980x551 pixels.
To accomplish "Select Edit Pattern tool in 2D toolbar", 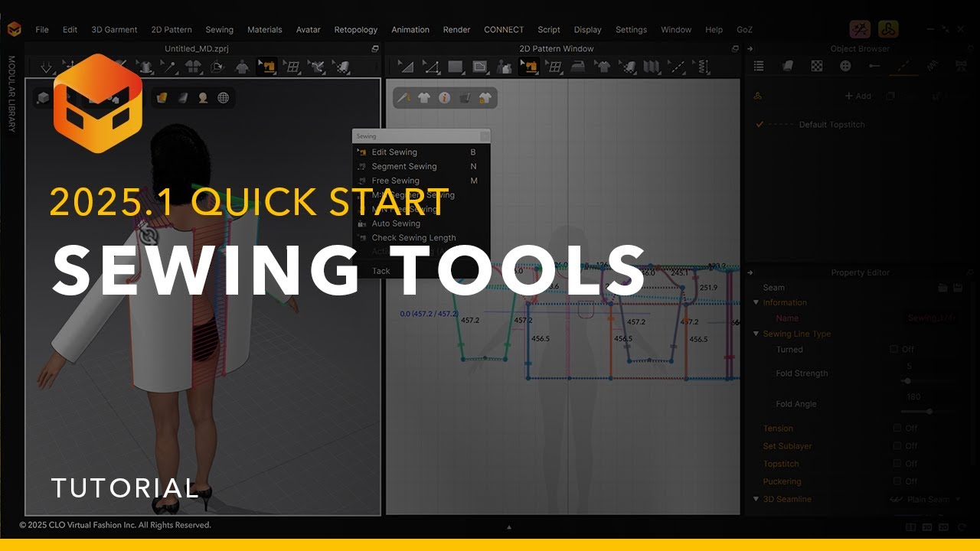I will point(431,67).
